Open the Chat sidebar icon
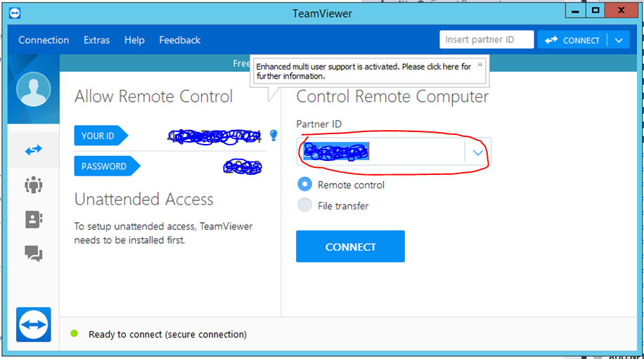The height and width of the screenshot is (359, 644). pyautogui.click(x=33, y=254)
